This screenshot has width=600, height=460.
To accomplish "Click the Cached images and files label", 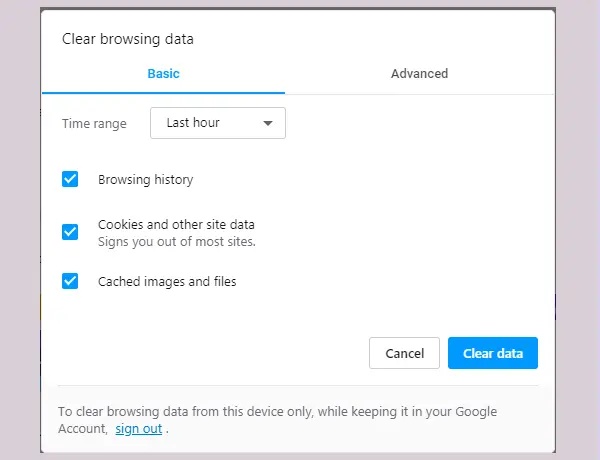I will click(x=167, y=282).
